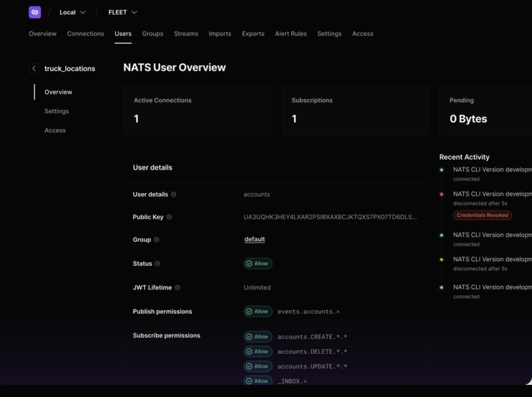The height and width of the screenshot is (397, 532).
Task: Click the info icon next to Group
Action: click(x=156, y=240)
